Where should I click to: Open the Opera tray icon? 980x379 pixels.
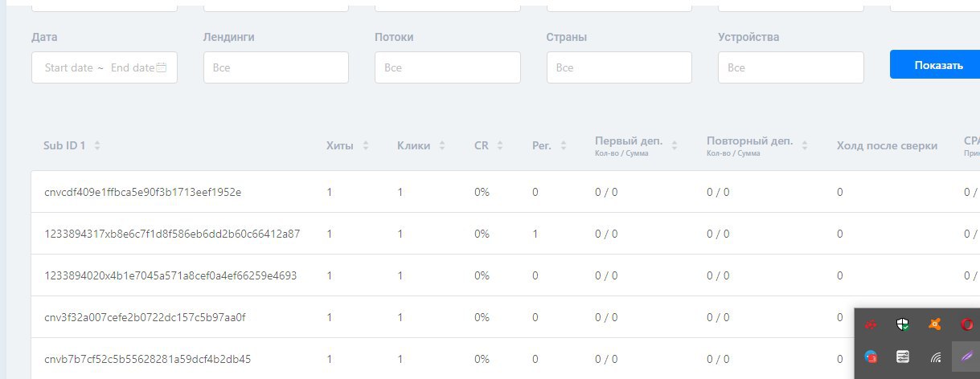click(x=966, y=324)
